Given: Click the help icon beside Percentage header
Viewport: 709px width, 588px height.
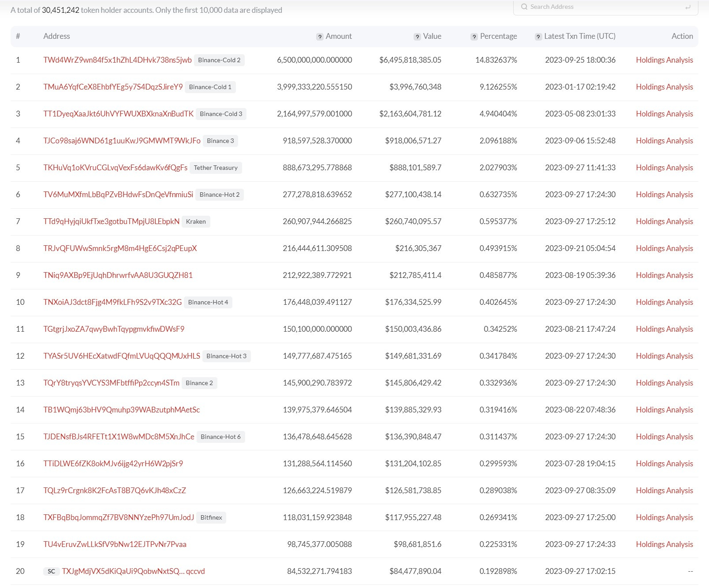Looking at the screenshot, I should tap(474, 37).
